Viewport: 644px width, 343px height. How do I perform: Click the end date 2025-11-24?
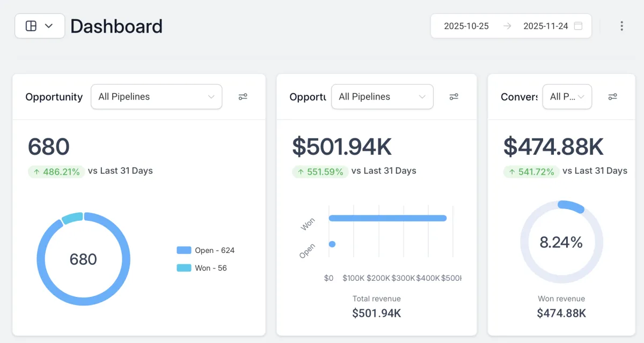click(x=546, y=26)
